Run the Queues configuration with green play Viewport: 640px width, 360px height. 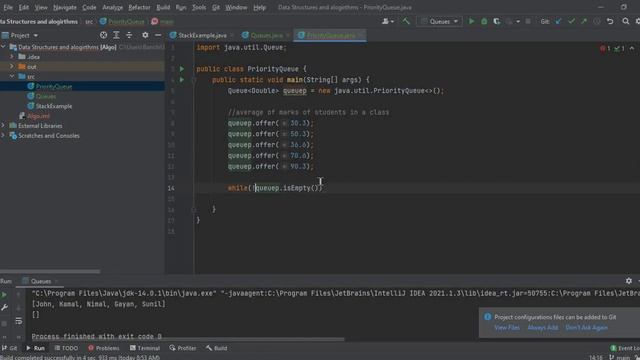point(471,21)
